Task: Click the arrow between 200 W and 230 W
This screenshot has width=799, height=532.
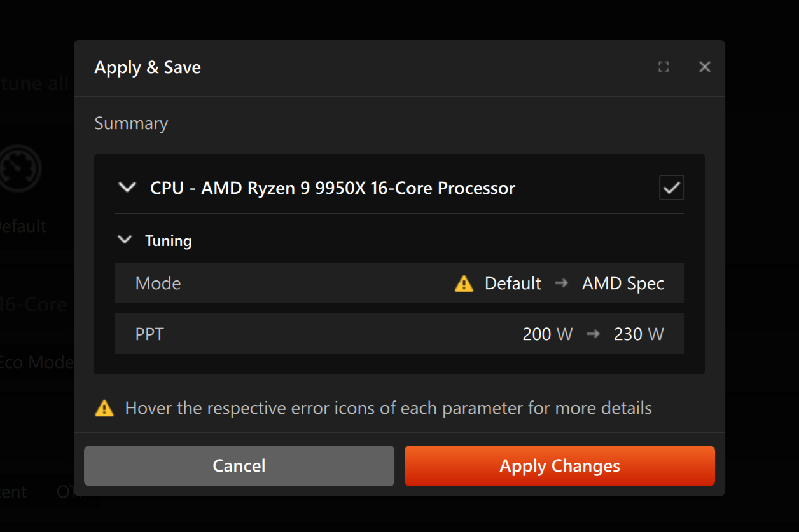Action: click(x=593, y=334)
